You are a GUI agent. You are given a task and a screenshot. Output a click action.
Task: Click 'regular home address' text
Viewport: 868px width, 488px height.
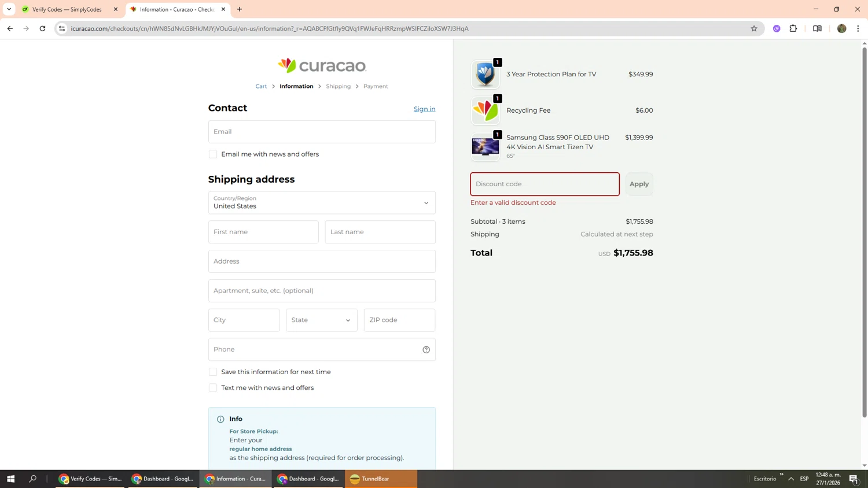pos(260,449)
